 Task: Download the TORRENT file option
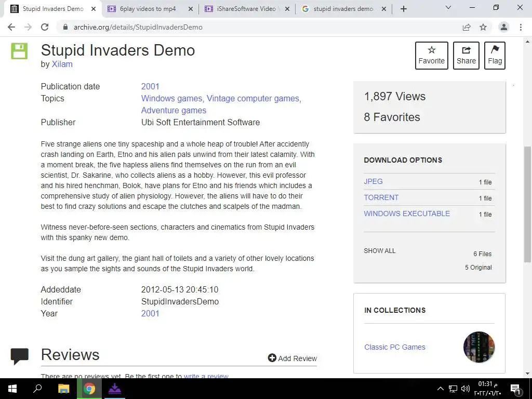[381, 197]
